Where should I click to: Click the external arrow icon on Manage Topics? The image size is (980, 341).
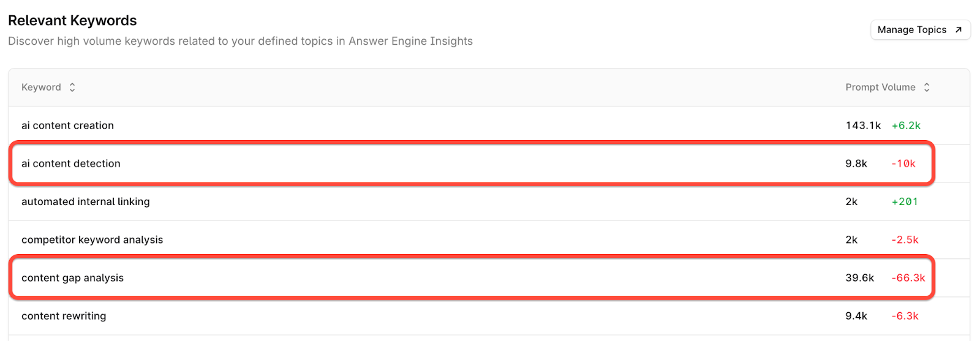pos(959,30)
